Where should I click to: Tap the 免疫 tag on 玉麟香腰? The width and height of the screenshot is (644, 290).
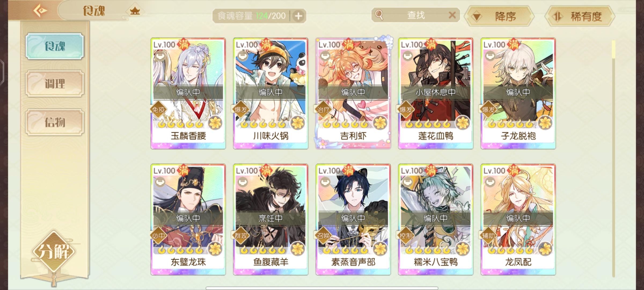158,110
